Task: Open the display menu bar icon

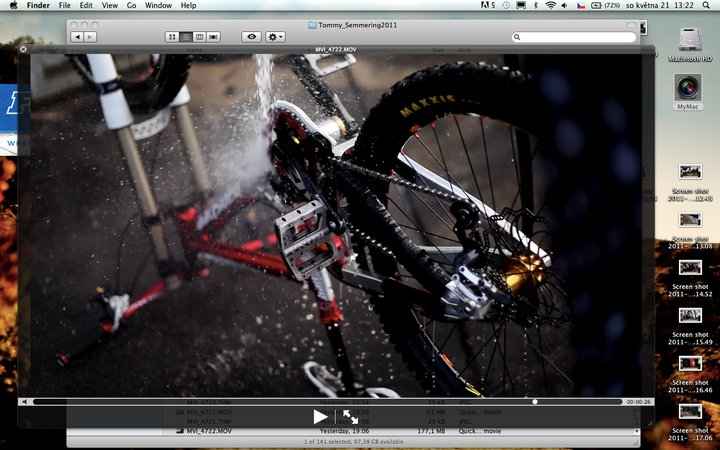Action: pos(521,6)
